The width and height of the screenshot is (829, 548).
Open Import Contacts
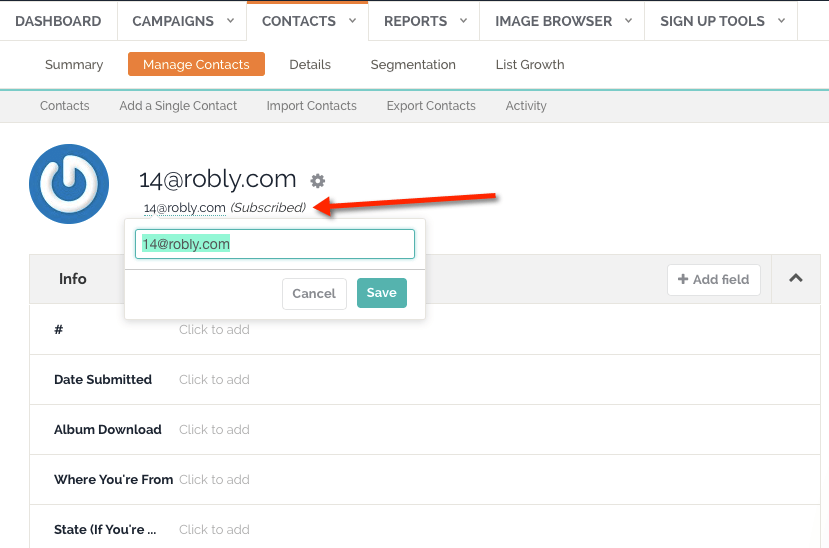311,106
